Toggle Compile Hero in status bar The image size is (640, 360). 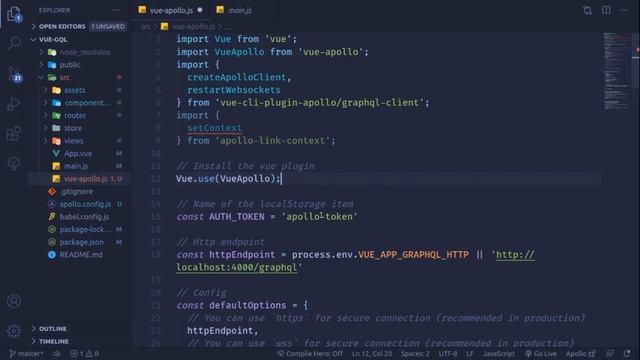[x=310, y=354]
